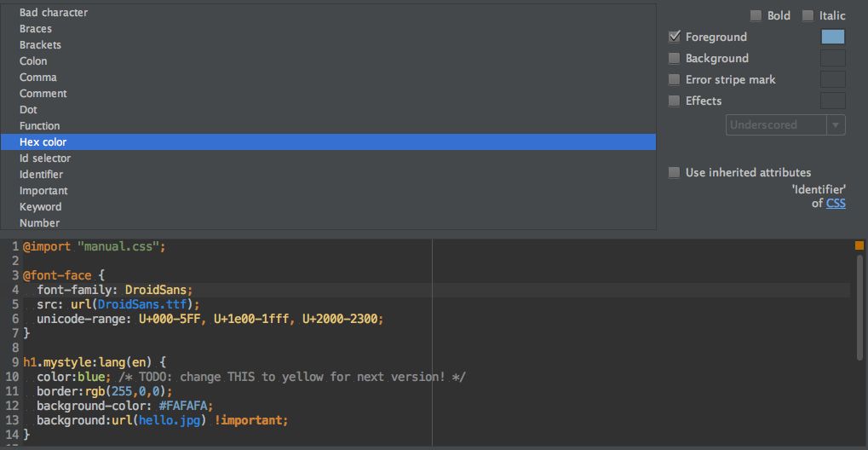Click 'h1.mystyle:lang(en)' selector in preview

click(88, 363)
